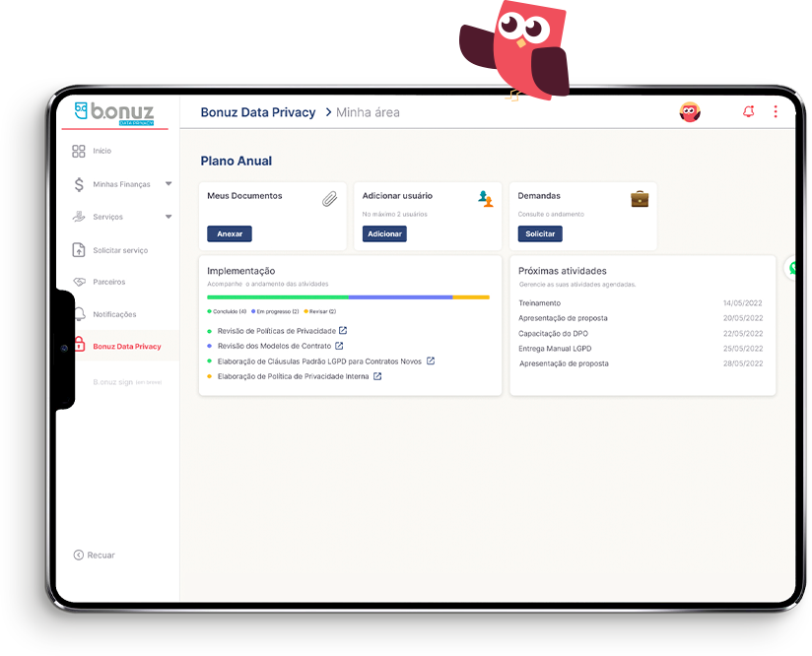Go to Início in the sidebar
Viewport: 812px width, 656px height.
point(101,152)
